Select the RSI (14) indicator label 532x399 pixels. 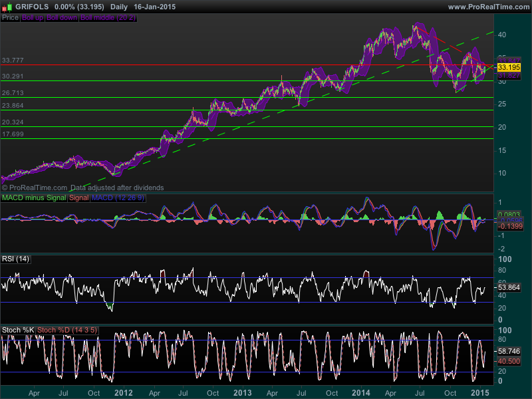pyautogui.click(x=15, y=259)
